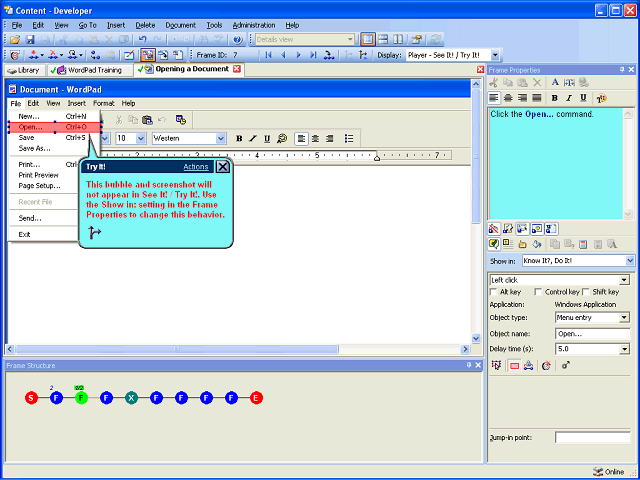
Task: Click the red target record icon
Action: coord(15,55)
